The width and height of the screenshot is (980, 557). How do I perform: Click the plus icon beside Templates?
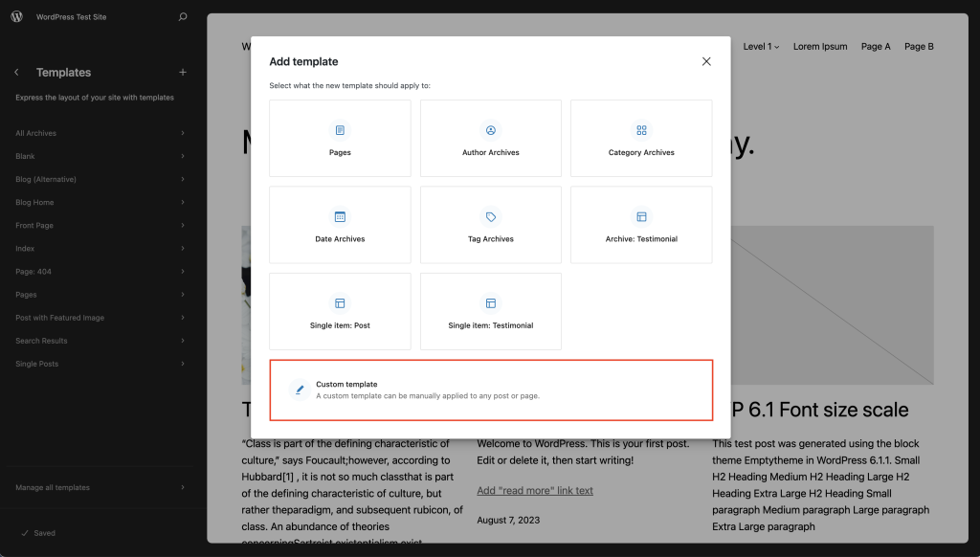pos(183,73)
